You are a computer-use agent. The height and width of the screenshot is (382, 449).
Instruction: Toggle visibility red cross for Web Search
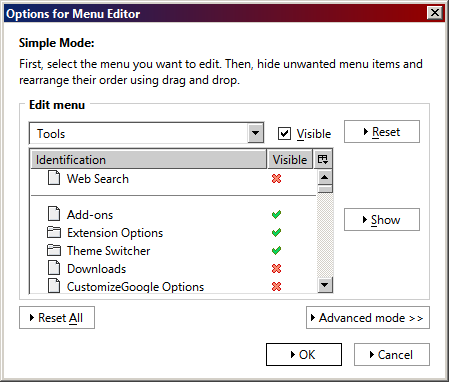click(x=276, y=179)
